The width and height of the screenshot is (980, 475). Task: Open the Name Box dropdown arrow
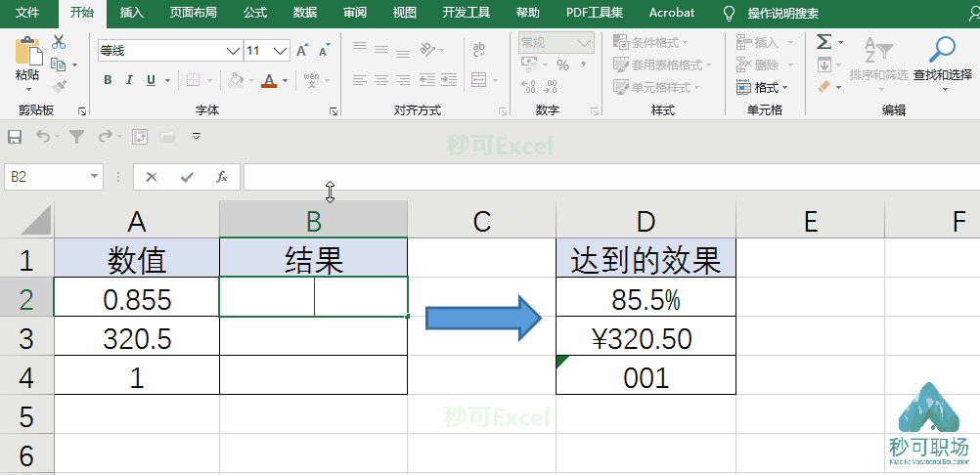pyautogui.click(x=94, y=177)
